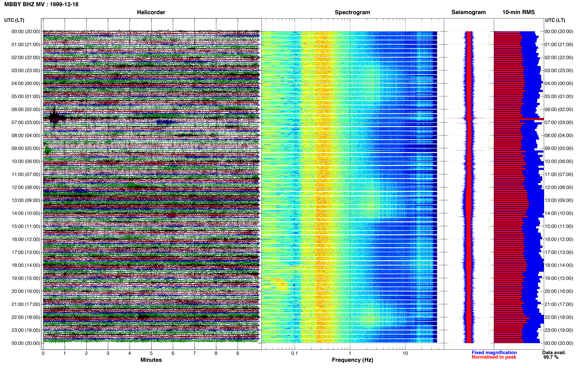Click left time label 22:00 (18:00)

tap(26, 317)
